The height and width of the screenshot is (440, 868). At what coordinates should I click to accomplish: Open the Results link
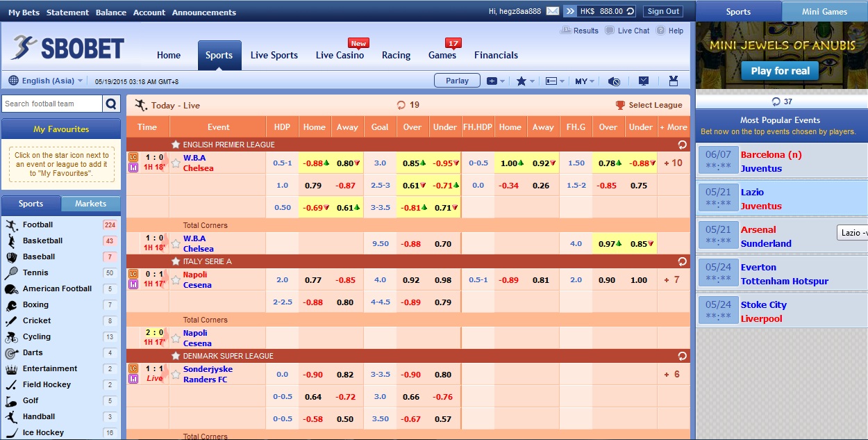coord(579,31)
